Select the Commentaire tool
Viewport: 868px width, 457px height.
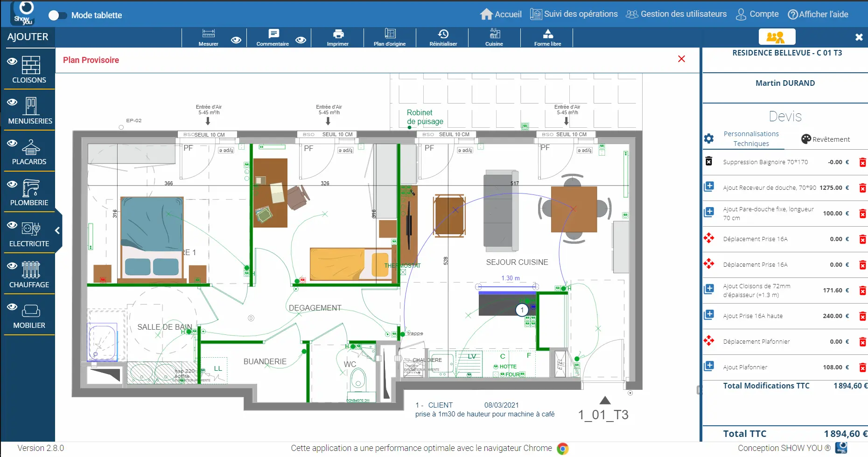[273, 37]
